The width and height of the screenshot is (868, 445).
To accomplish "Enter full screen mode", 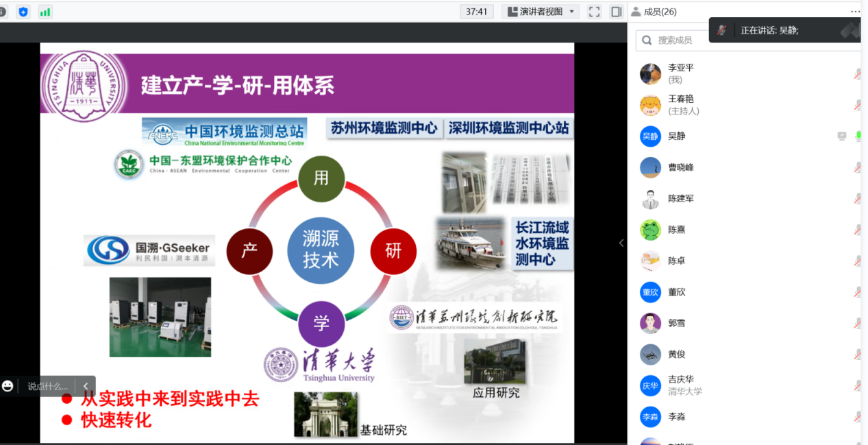I will (594, 12).
